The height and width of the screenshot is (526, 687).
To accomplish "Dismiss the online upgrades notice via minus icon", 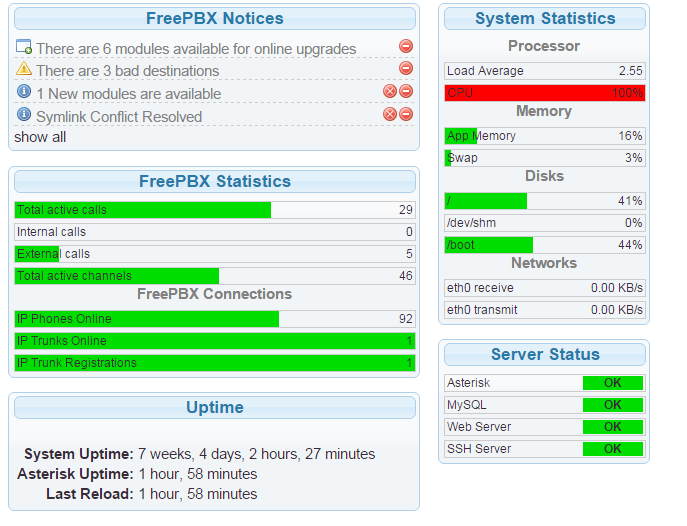I will (406, 46).
